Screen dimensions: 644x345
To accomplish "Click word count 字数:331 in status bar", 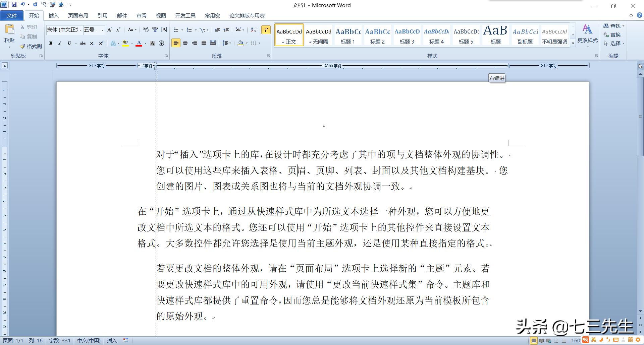I will 60,340.
